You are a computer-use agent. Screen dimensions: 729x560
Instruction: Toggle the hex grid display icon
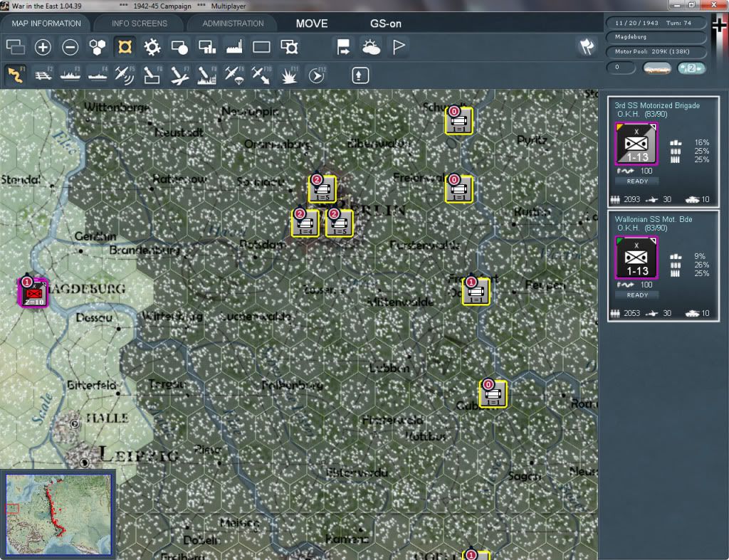[x=98, y=47]
